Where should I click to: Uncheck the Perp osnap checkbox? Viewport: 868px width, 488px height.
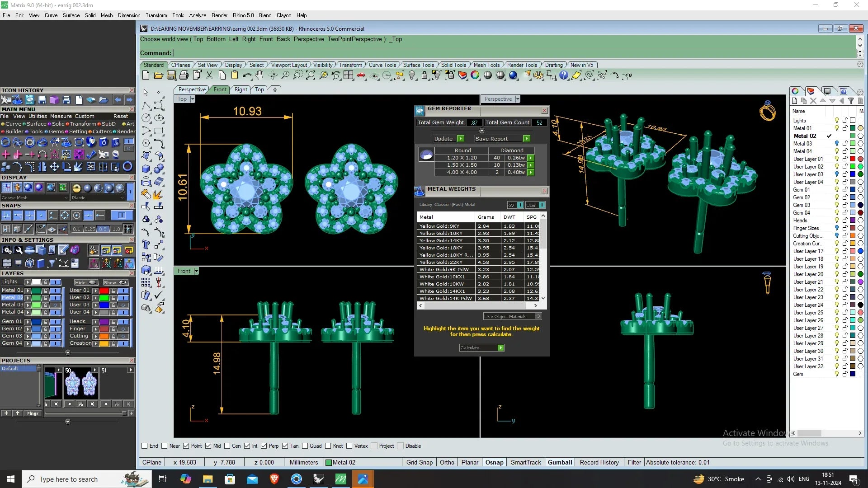point(264,446)
